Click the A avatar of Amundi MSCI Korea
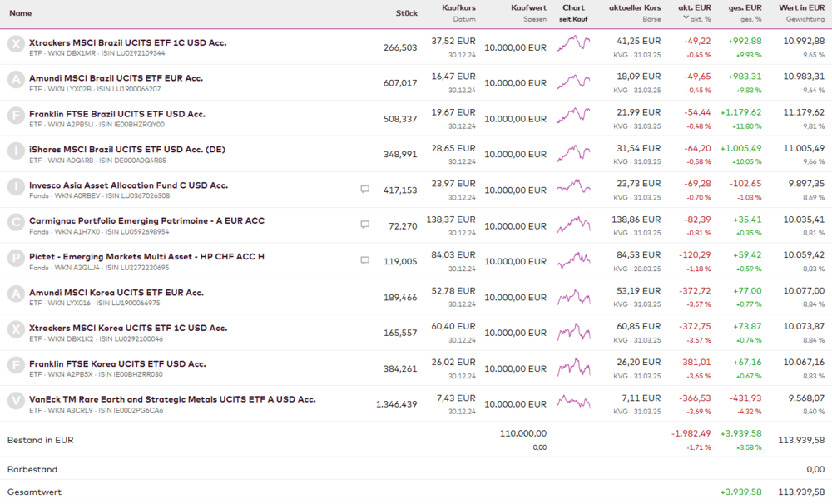832x504 pixels. pos(16,294)
